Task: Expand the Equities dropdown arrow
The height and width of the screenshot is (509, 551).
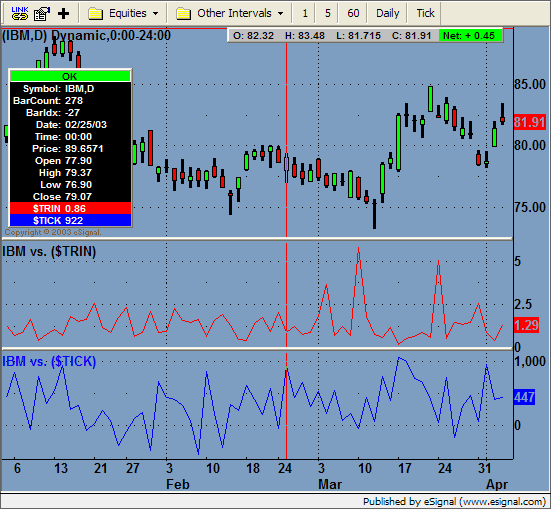Action: 155,14
